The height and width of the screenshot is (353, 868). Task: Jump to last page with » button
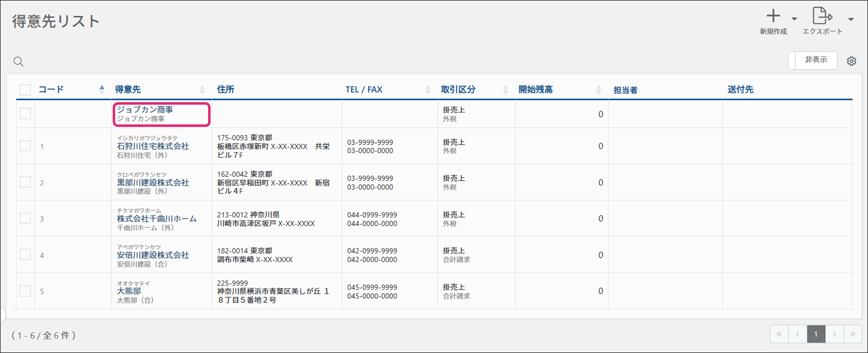coord(853,334)
